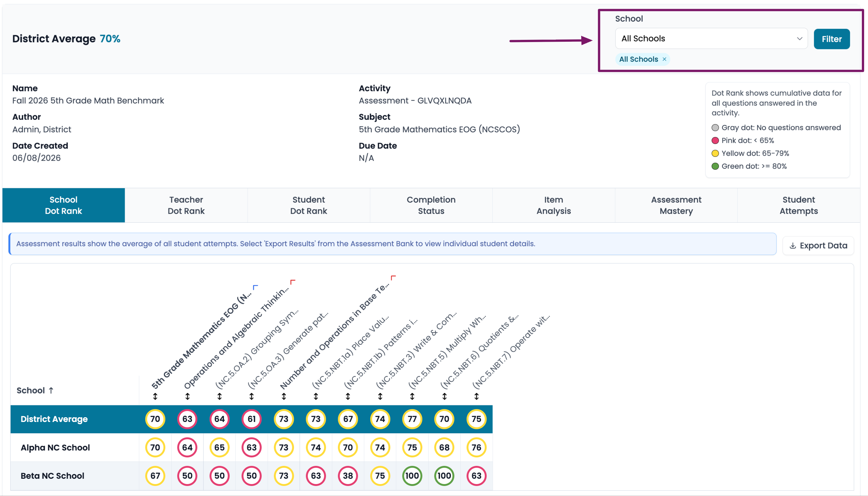Image resolution: width=868 pixels, height=496 pixels.
Task: Remove the All Schools filter chip
Action: [664, 59]
